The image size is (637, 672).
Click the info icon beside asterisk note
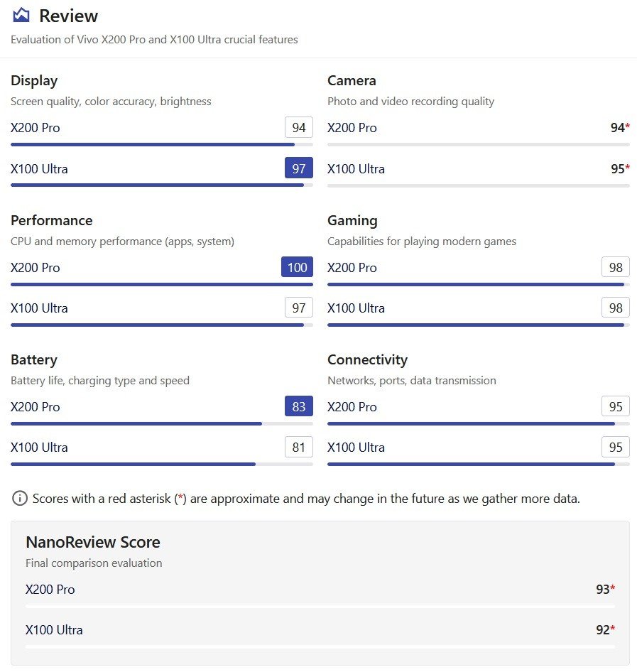tap(20, 499)
